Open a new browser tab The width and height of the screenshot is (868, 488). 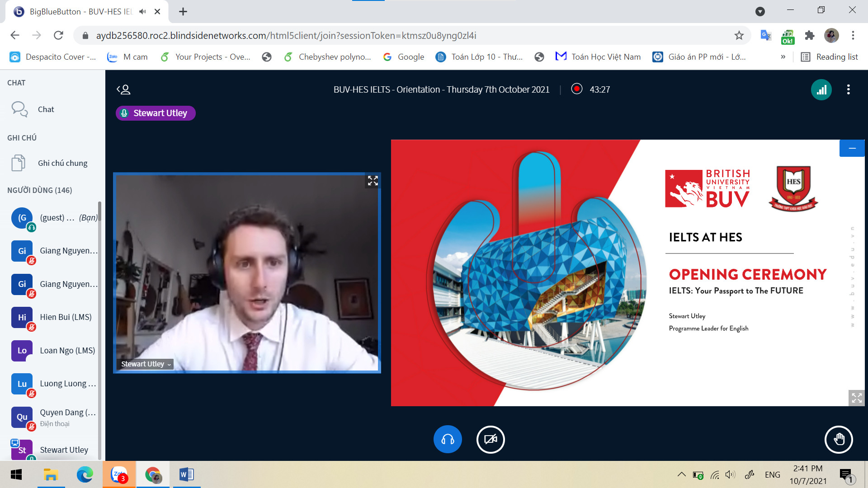[x=183, y=11]
